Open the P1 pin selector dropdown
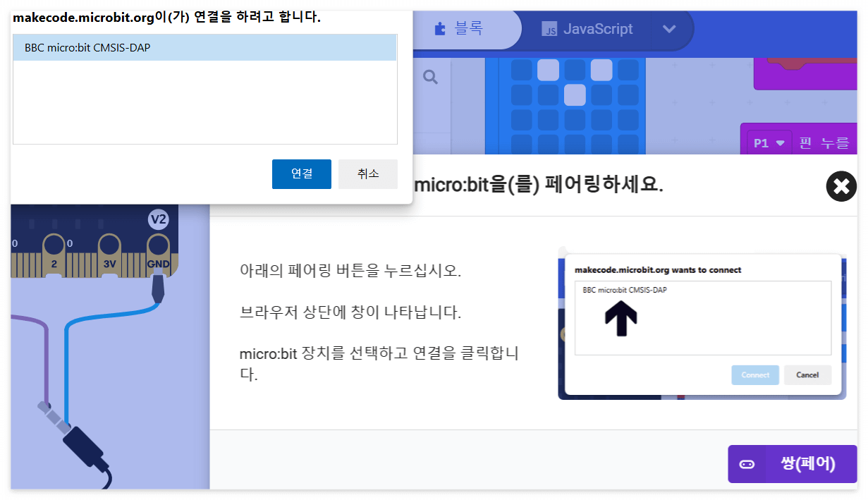 [x=768, y=141]
